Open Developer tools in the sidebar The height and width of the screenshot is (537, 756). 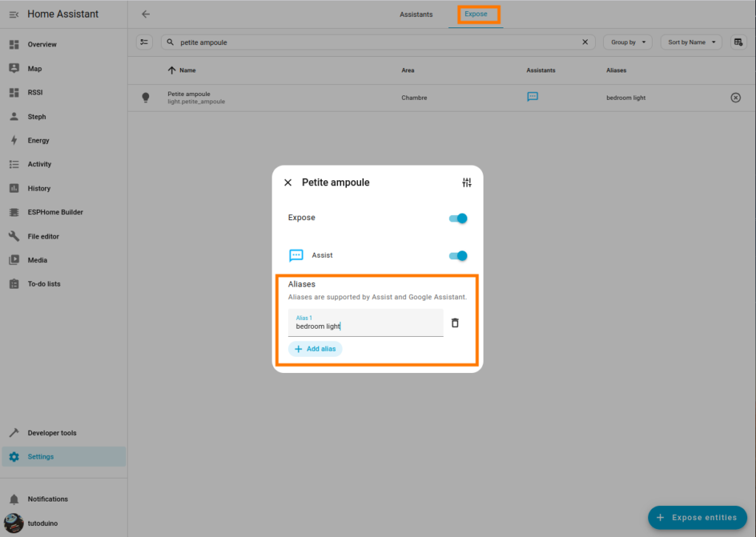[x=52, y=433]
